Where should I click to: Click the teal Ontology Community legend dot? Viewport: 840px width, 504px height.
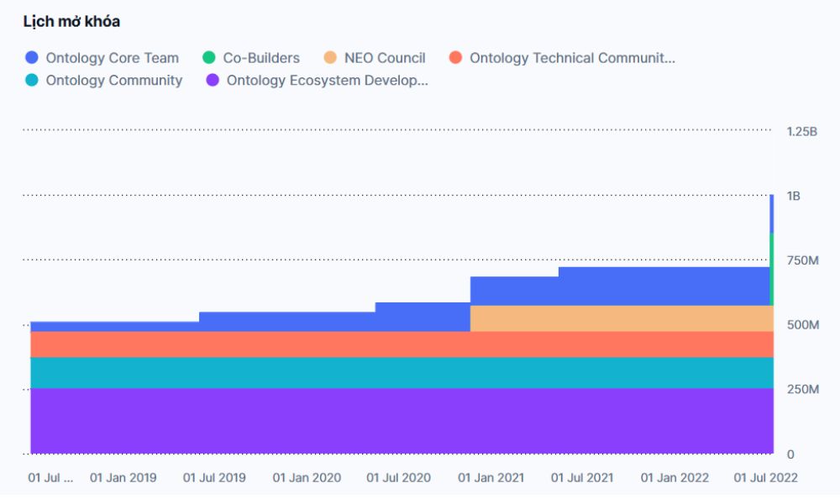(x=32, y=81)
